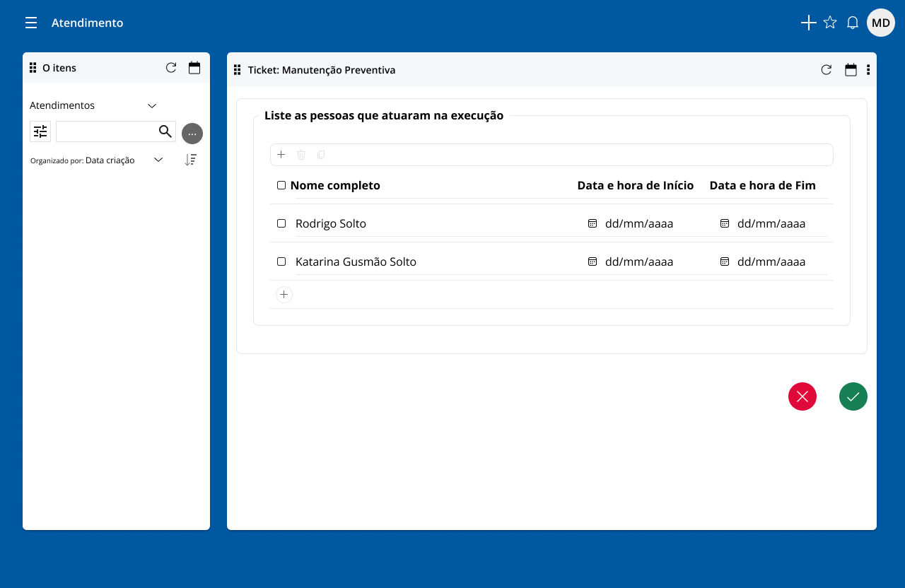Click drag handle of Ticket panel

click(238, 70)
